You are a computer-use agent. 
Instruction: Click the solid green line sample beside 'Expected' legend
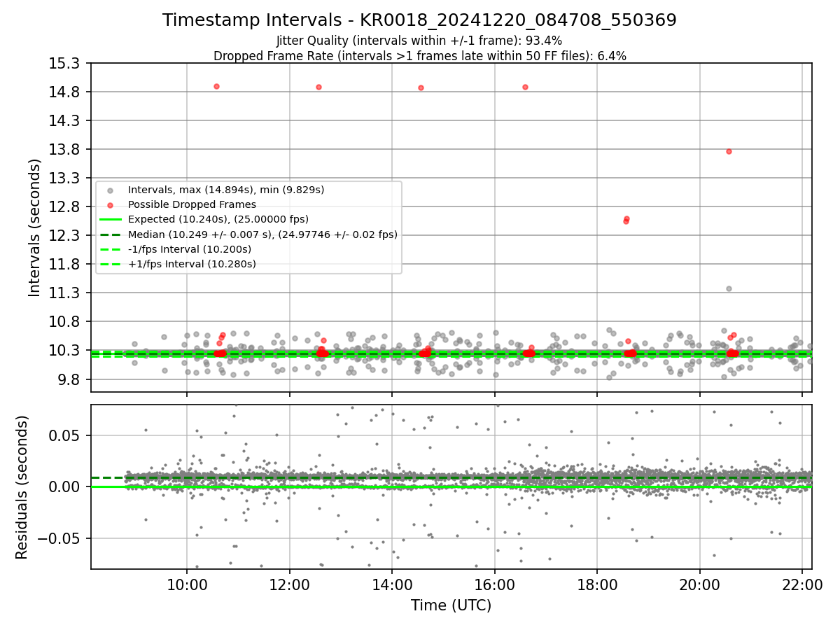pyautogui.click(x=110, y=220)
